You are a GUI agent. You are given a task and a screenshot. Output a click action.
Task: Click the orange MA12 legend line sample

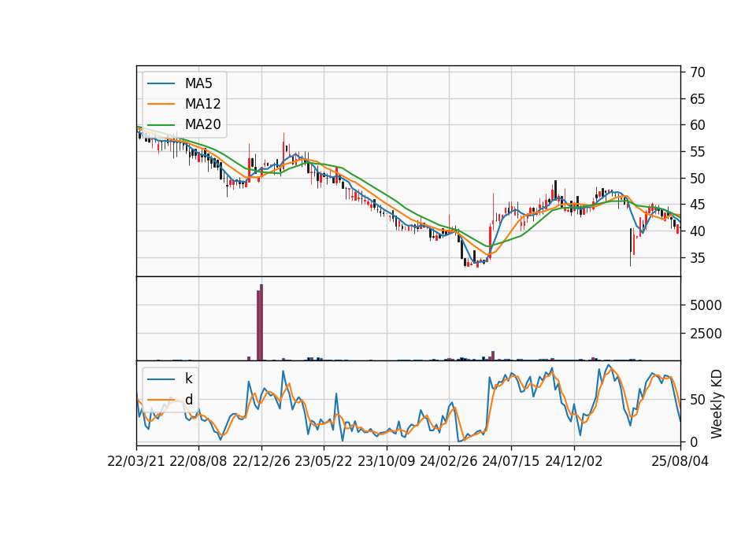click(161, 104)
